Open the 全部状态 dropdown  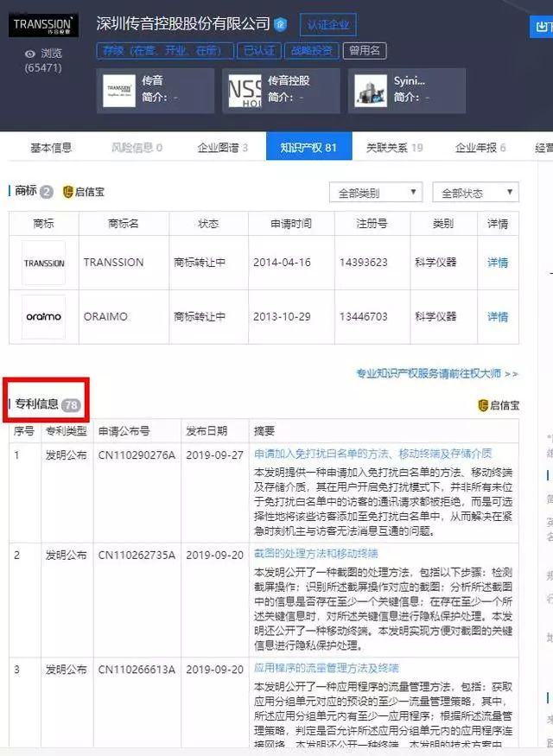(x=475, y=193)
